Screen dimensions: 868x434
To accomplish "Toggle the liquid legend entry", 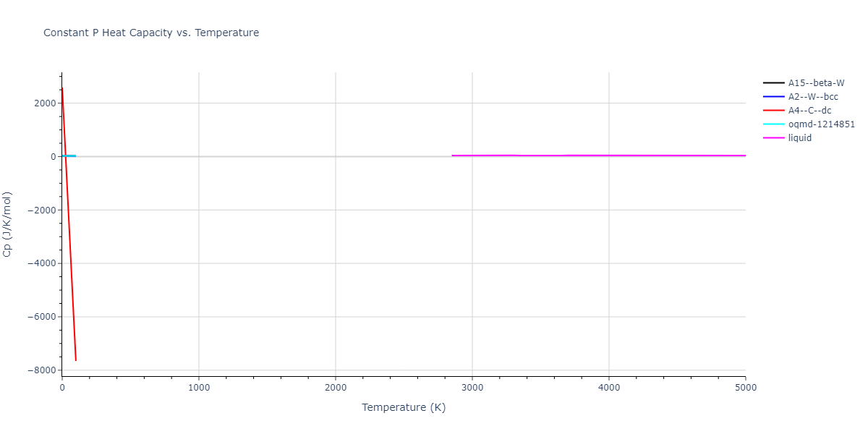I will (799, 138).
